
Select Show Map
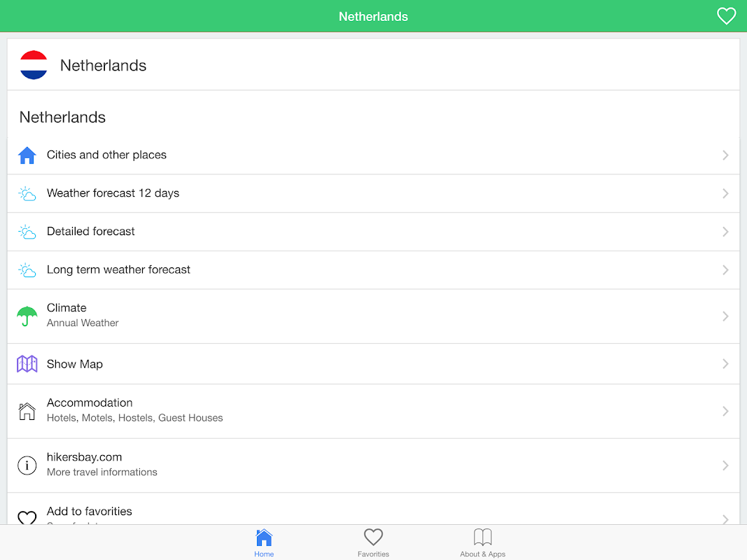point(374,364)
